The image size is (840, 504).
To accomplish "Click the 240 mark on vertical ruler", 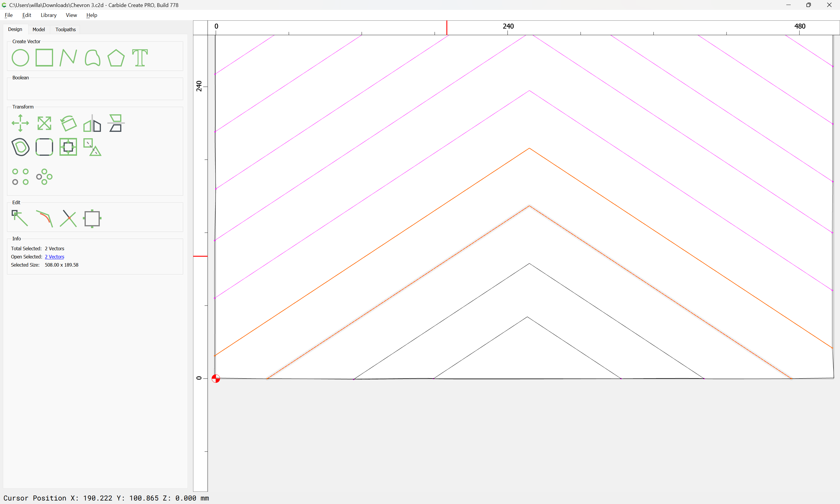I will (199, 86).
